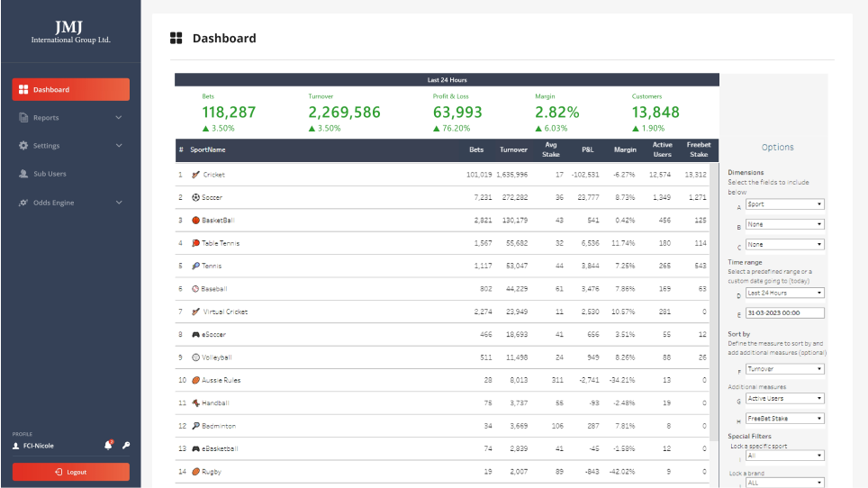Click the date input field 31-03-2023

point(784,312)
